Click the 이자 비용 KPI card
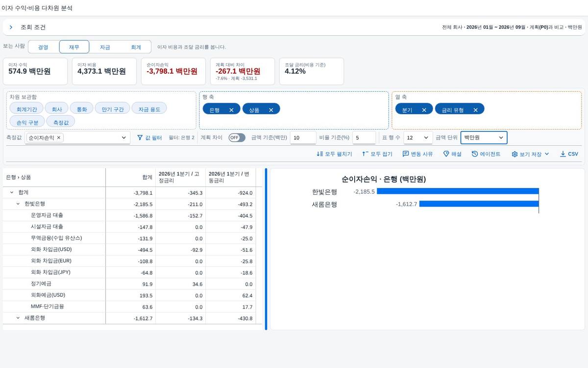 (105, 71)
